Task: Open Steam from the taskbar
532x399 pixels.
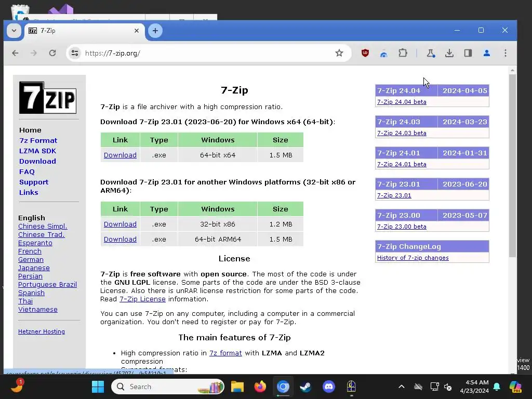Action: tap(305, 387)
